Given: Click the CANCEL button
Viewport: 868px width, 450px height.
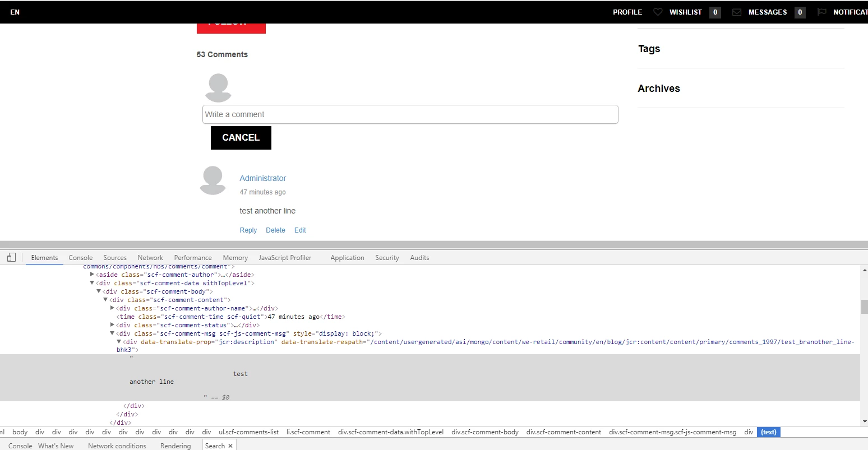Looking at the screenshot, I should (x=241, y=138).
